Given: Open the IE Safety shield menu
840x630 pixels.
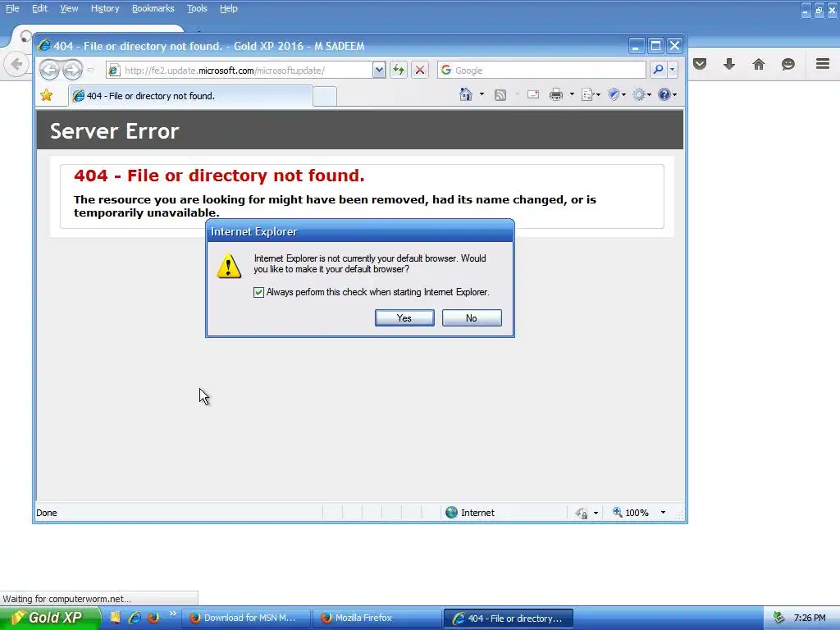Looking at the screenshot, I should click(x=617, y=95).
